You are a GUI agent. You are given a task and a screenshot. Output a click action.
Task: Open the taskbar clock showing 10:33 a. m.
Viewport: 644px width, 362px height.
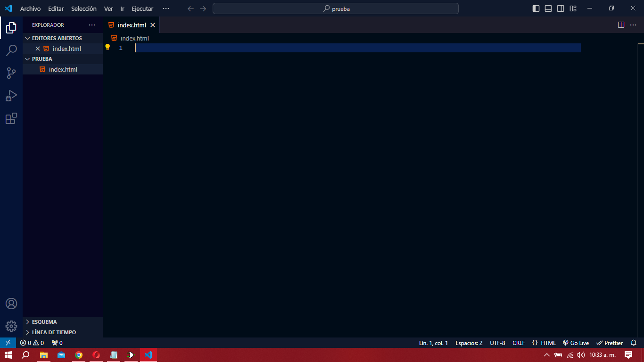(603, 355)
